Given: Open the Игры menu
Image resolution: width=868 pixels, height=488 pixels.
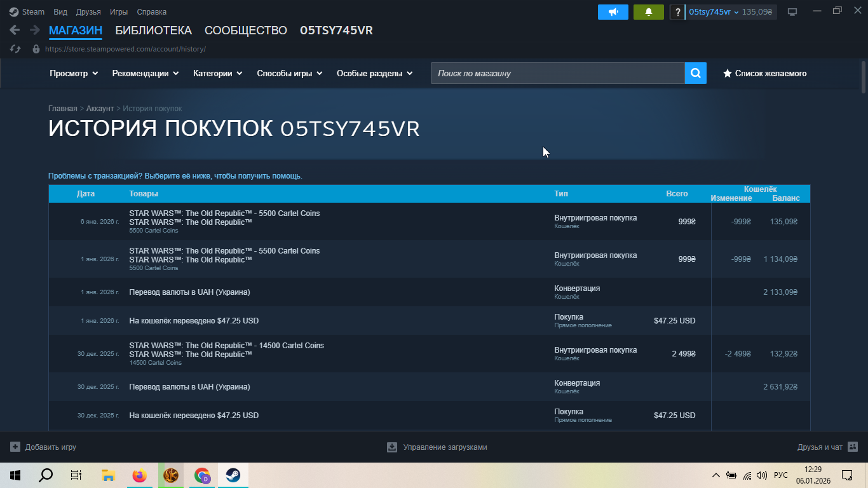Looking at the screenshot, I should (x=118, y=11).
